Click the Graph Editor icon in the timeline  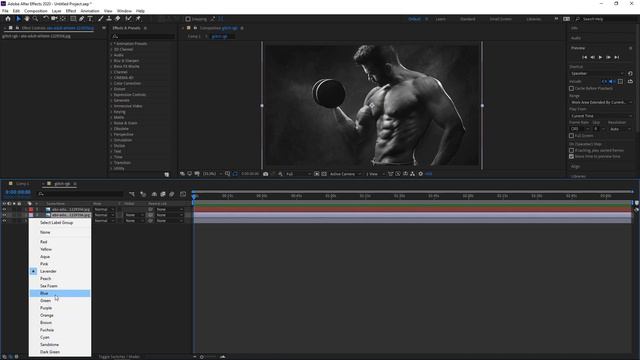point(183,194)
